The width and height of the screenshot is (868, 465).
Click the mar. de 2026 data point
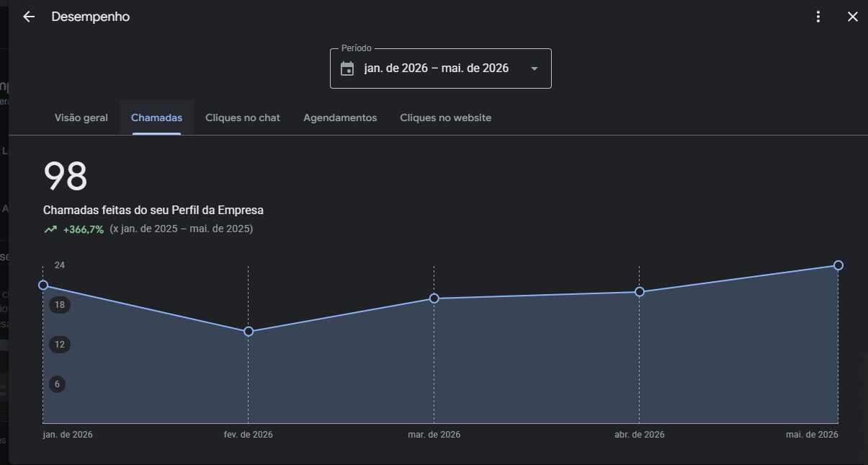point(434,298)
